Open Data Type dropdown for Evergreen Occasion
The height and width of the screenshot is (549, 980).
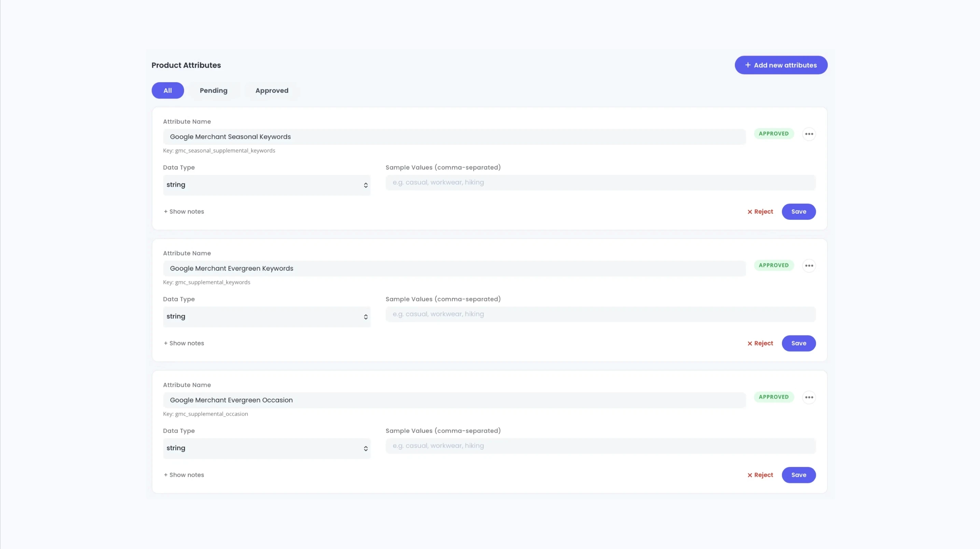tap(267, 448)
